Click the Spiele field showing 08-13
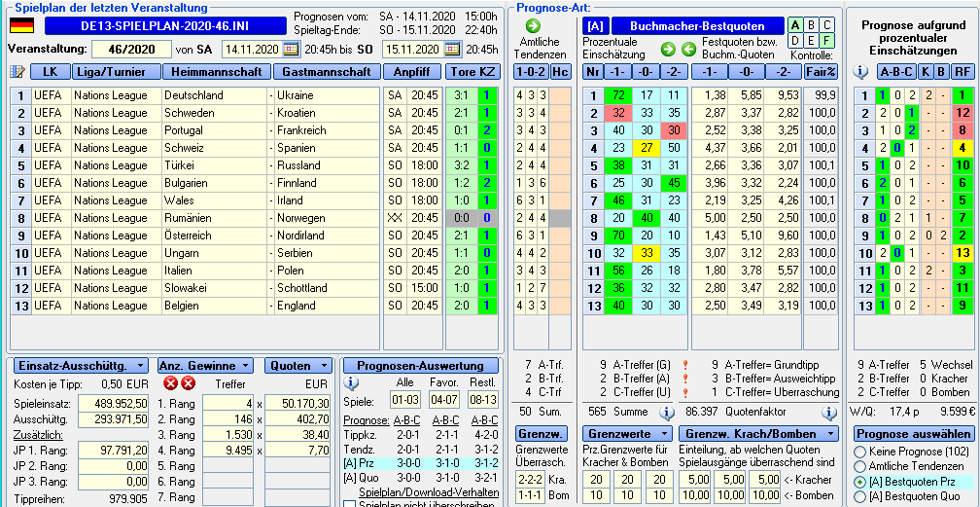This screenshot has height=507, width=980. click(483, 399)
